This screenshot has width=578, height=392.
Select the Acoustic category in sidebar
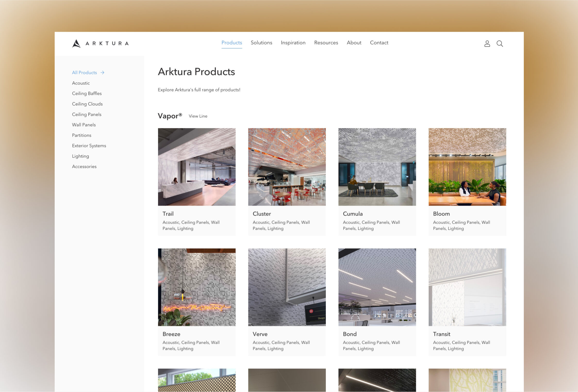point(81,83)
